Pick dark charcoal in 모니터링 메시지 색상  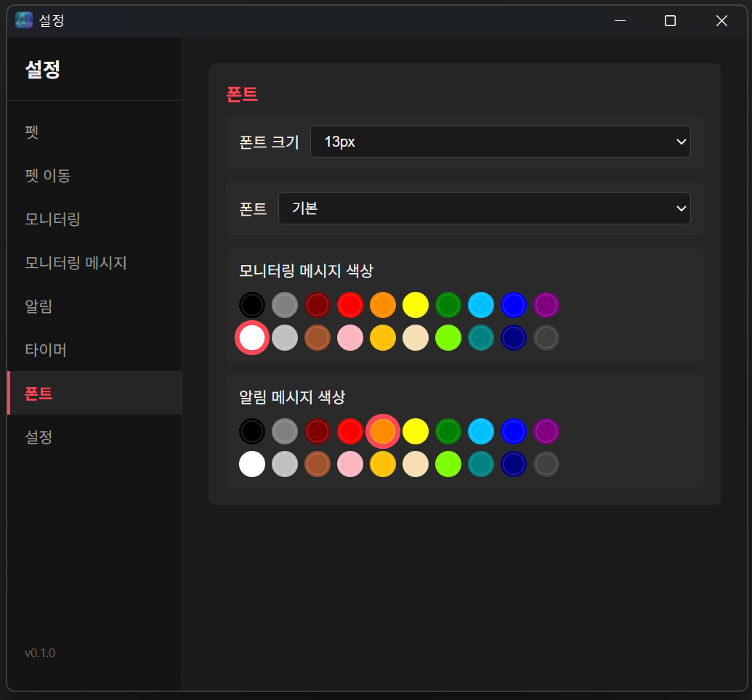pyautogui.click(x=546, y=338)
